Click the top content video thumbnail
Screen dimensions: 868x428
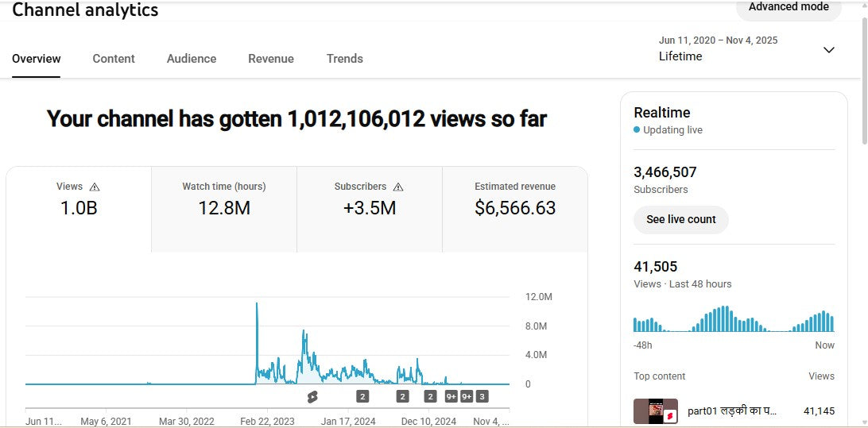point(655,411)
